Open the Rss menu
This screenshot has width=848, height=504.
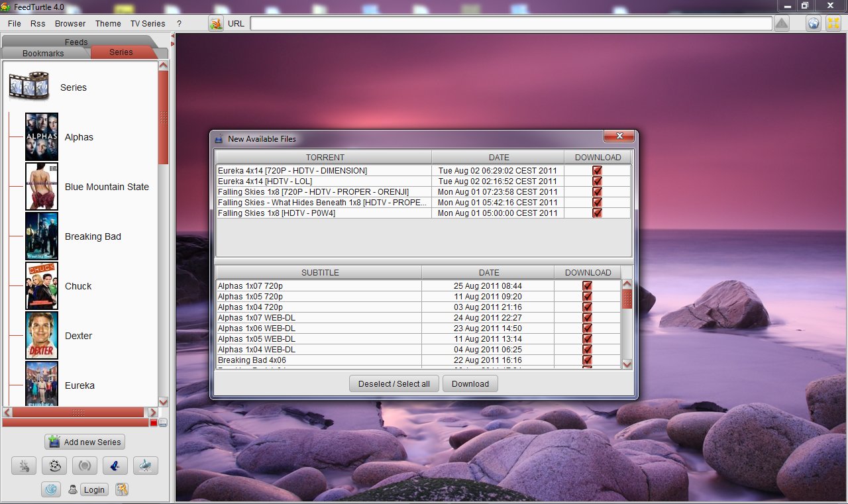click(x=38, y=23)
